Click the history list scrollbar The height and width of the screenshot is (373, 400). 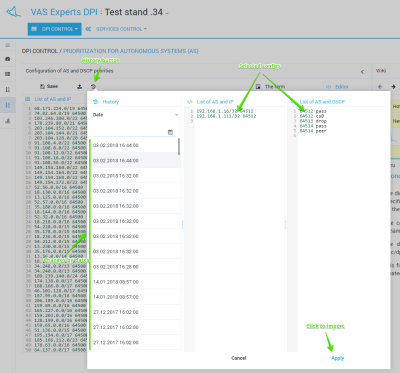tap(179, 147)
